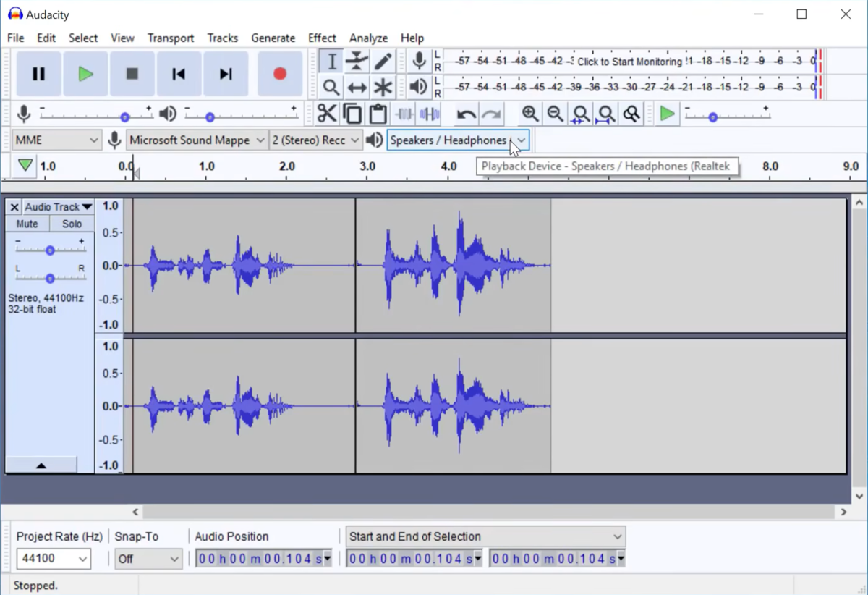Copy selection with the Copy icon
868x595 pixels.
point(352,114)
